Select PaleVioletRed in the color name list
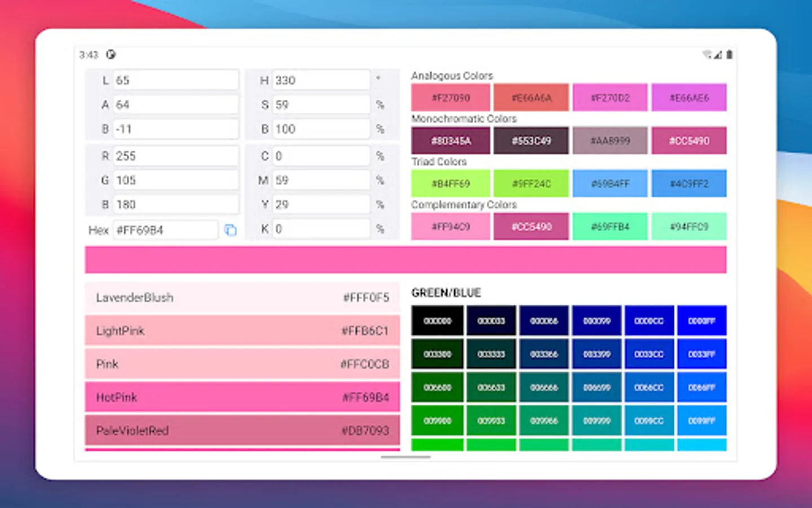Screen dimensions: 812x508 (x=242, y=431)
